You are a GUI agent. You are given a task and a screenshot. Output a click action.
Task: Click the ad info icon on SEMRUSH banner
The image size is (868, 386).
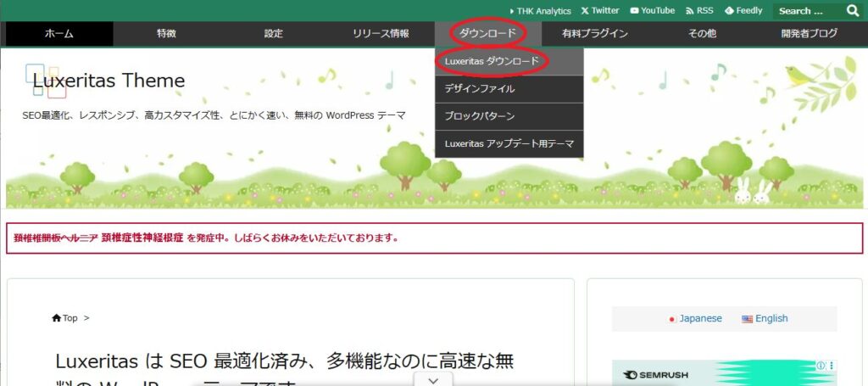[821, 366]
